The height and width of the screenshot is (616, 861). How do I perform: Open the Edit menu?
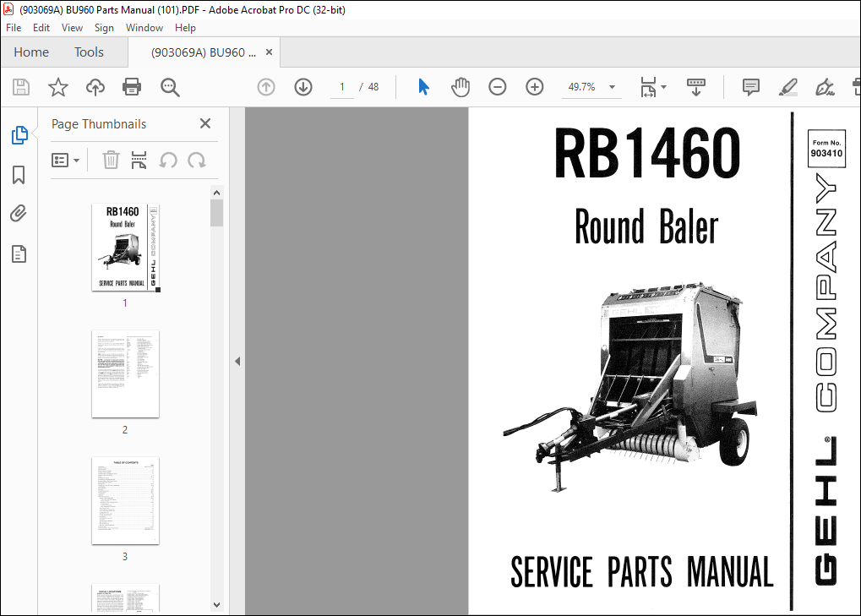pyautogui.click(x=41, y=28)
